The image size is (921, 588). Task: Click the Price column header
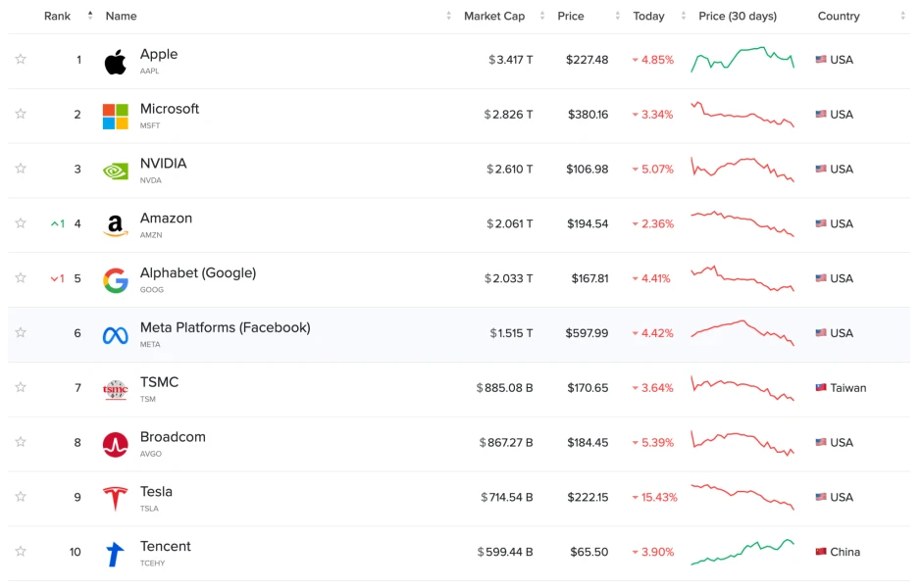pos(570,16)
